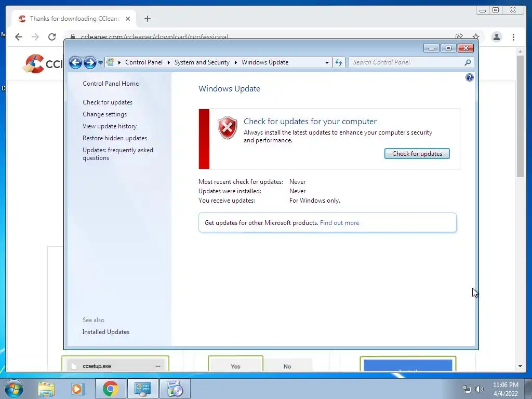Click volume speaker icon in tray

coord(479,389)
